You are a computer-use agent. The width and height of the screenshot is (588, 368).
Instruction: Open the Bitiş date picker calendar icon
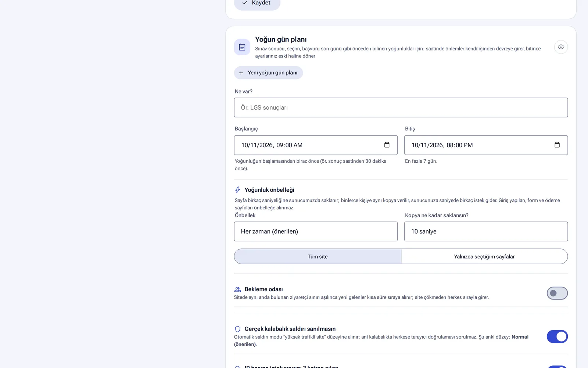(x=557, y=145)
